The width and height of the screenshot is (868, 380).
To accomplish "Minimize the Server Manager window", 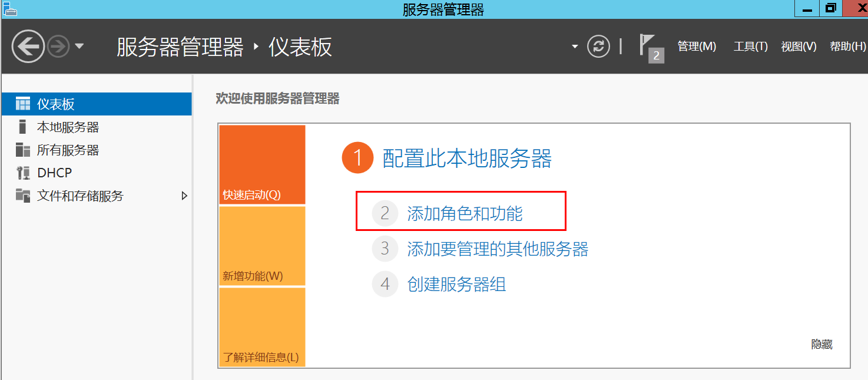I will coord(806,8).
